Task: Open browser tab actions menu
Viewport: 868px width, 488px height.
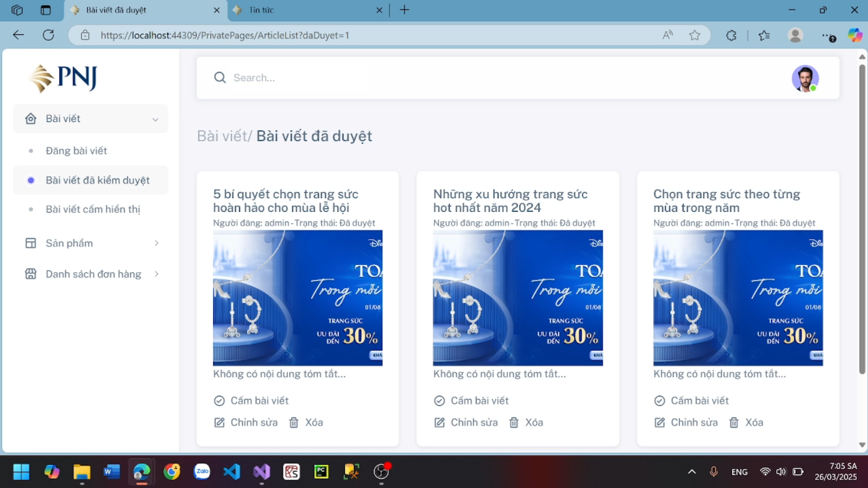Action: point(46,10)
